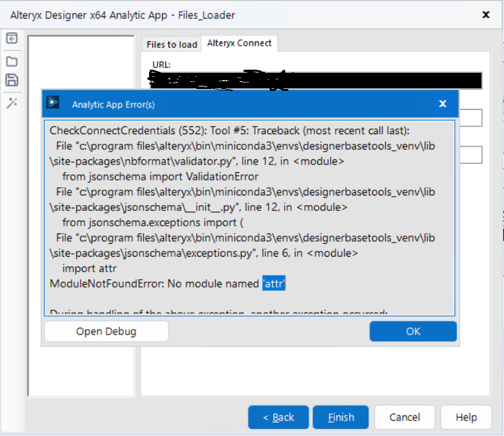Click the redacted URL input field

click(316, 81)
